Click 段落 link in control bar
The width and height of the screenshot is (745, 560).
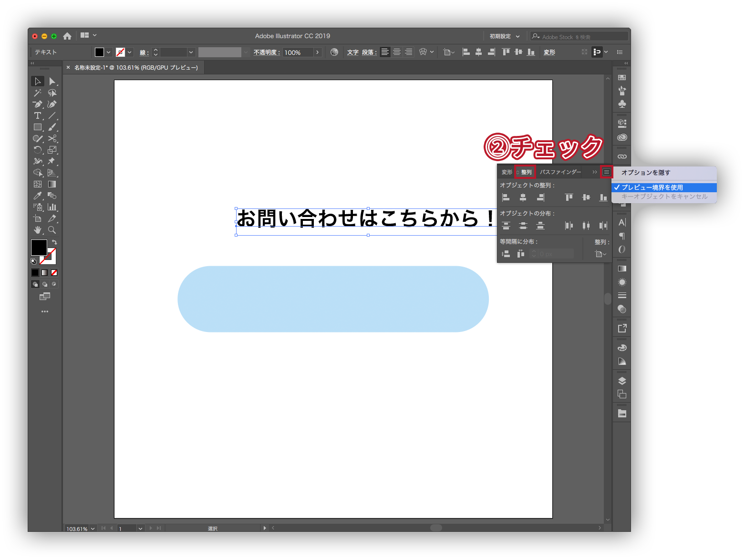(x=369, y=52)
